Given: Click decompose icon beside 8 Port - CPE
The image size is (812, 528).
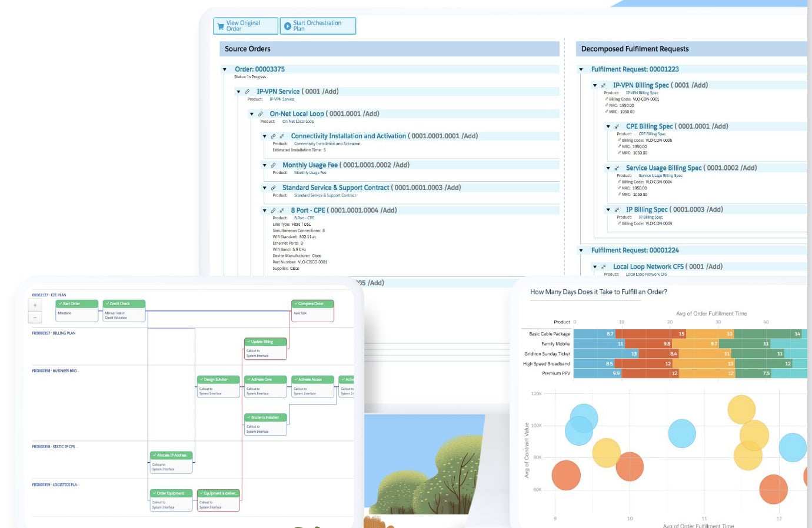Looking at the screenshot, I should (282, 210).
